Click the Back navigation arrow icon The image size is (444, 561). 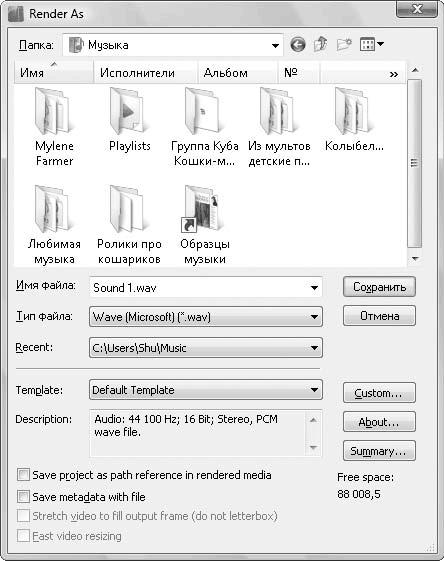pyautogui.click(x=298, y=45)
